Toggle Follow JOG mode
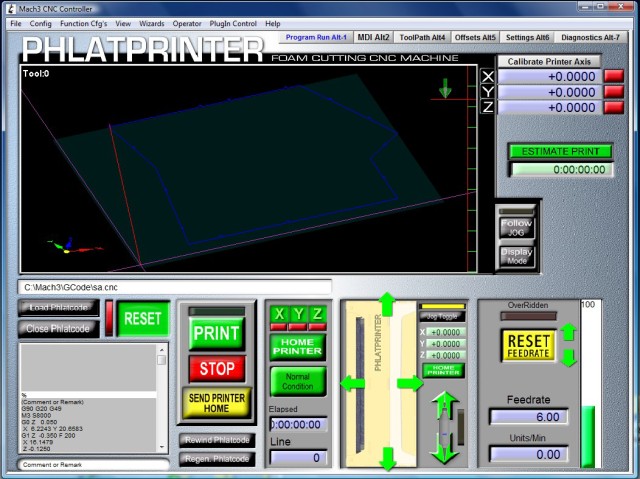This screenshot has height=479, width=640. [x=517, y=226]
